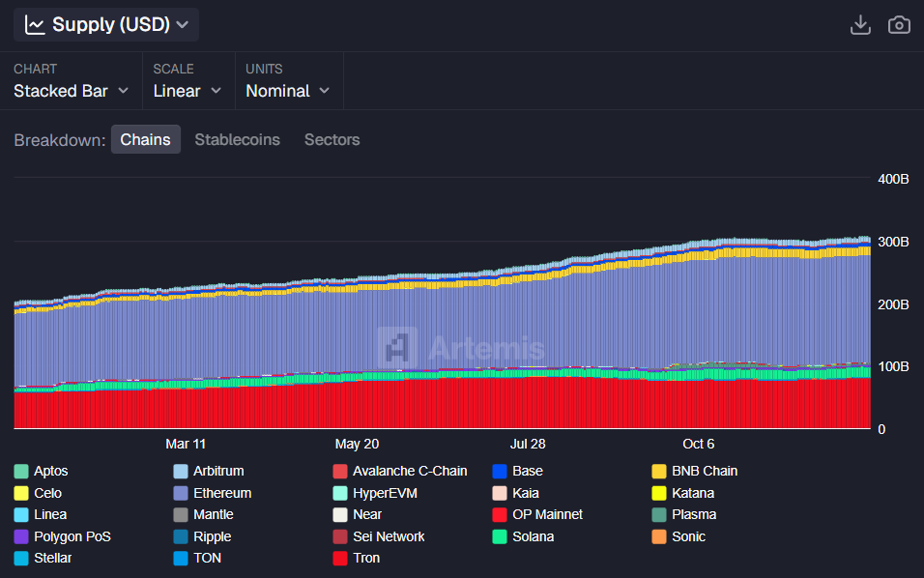Toggle the Aptos legend swatch
The height and width of the screenshot is (578, 924).
tap(21, 472)
